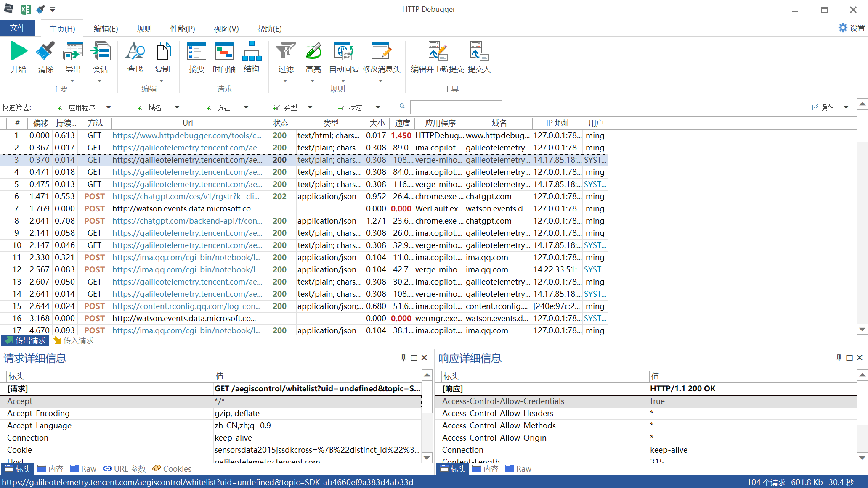Image resolution: width=868 pixels, height=488 pixels.
Task: Open the request Cookies tab
Action: click(172, 469)
